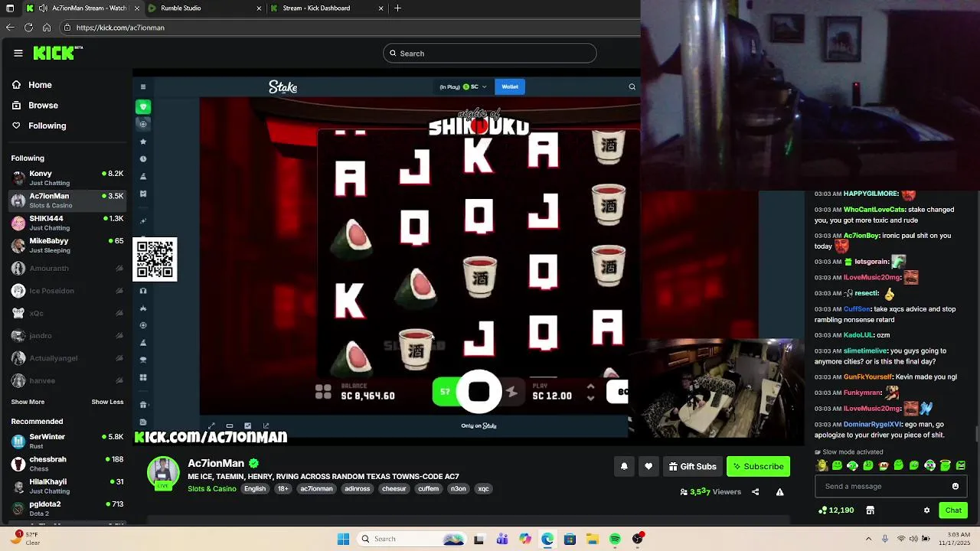Image resolution: width=980 pixels, height=551 pixels.
Task: Open OBS Studio from the taskbar
Action: [638, 539]
